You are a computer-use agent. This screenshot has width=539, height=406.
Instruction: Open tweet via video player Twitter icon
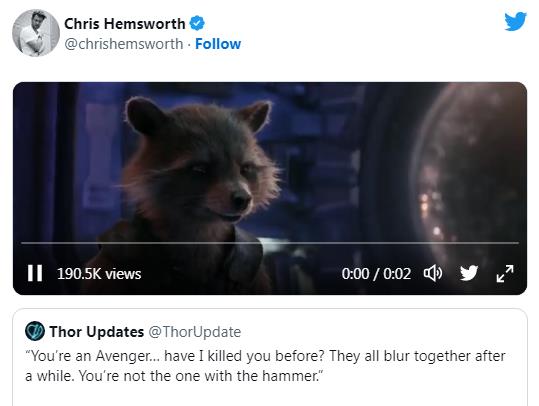tap(469, 273)
